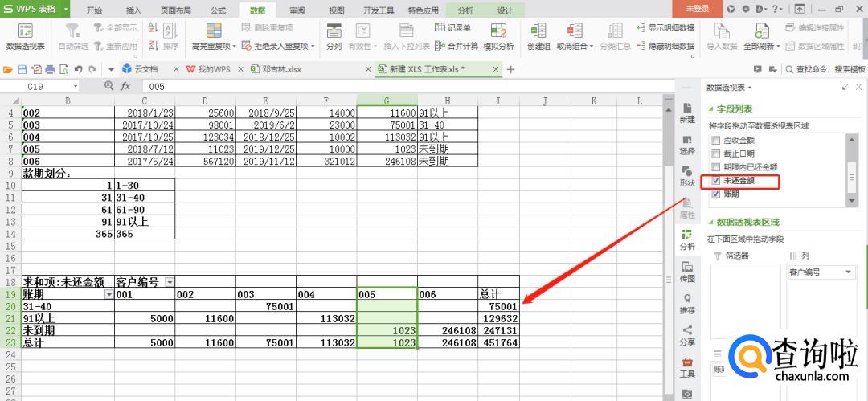Click the redo arrow icon

pos(92,69)
